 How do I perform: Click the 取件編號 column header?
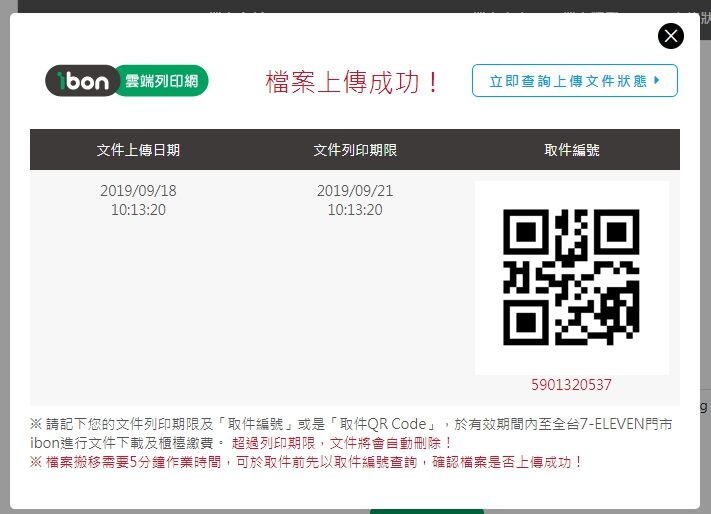[x=572, y=150]
